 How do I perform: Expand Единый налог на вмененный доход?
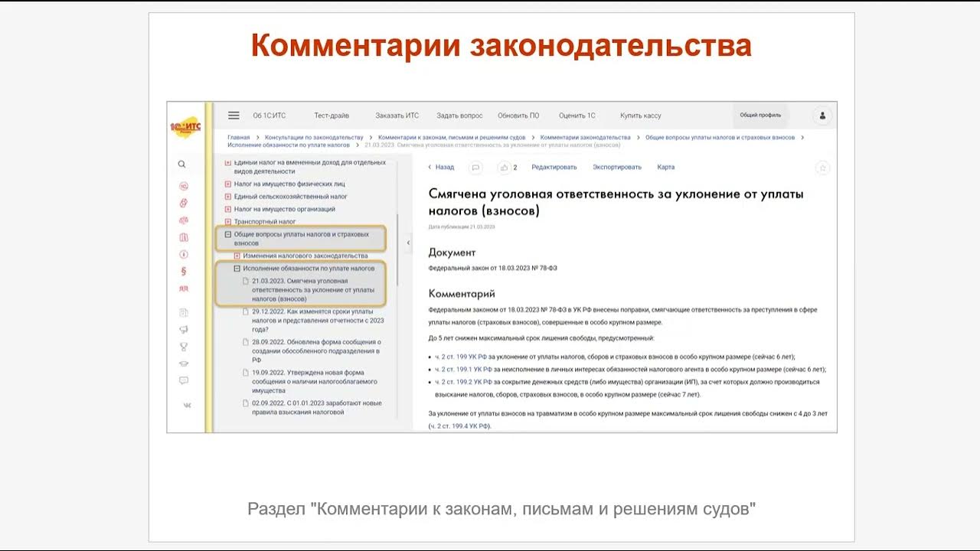coord(228,163)
